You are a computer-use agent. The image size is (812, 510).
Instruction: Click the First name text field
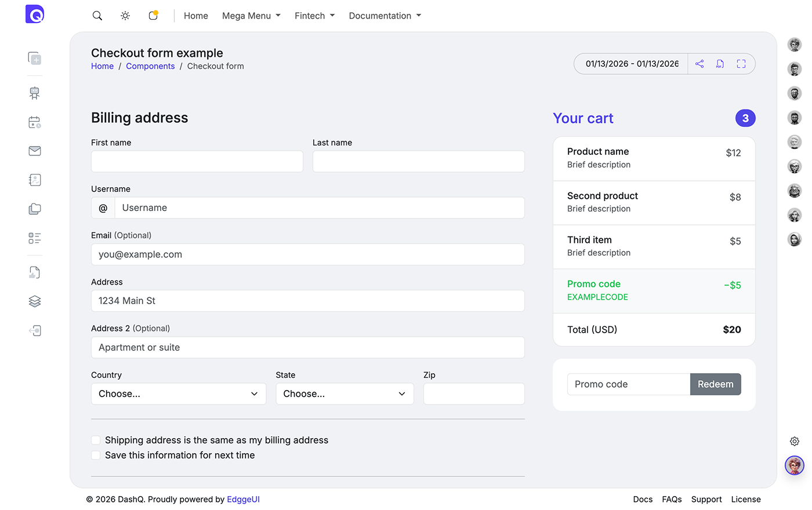point(197,162)
